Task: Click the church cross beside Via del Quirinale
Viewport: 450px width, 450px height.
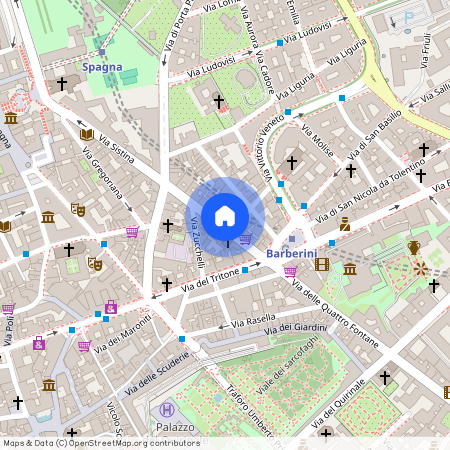Action: 385,378
